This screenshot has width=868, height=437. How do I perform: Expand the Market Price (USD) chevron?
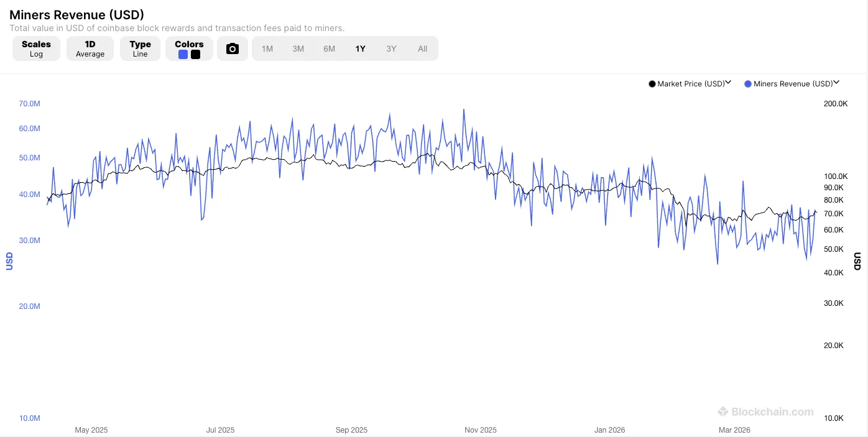tap(729, 83)
